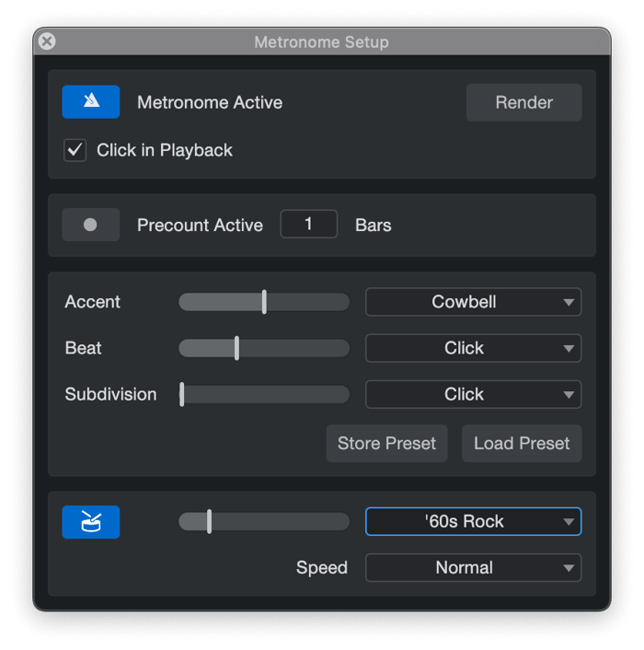
Task: Open the Accent sound dropdown showing Cowbell
Action: [474, 302]
